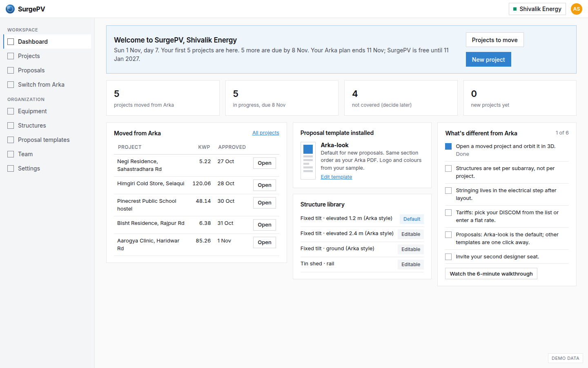Click the Proposal templates sidebar icon
The height and width of the screenshot is (368, 588).
coord(11,140)
